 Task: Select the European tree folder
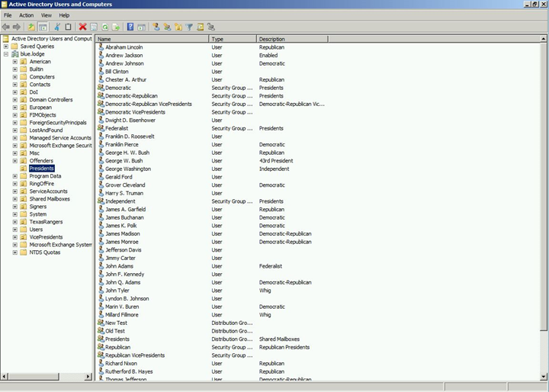40,108
